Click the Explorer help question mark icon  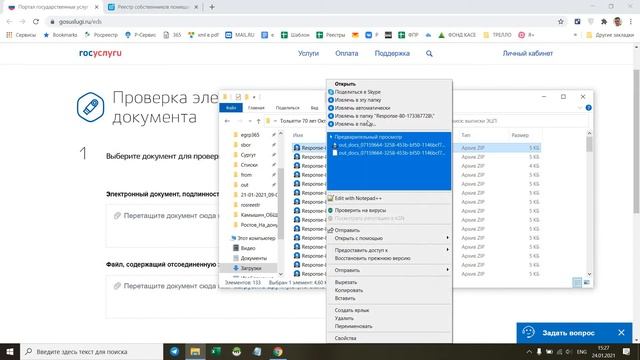click(589, 108)
